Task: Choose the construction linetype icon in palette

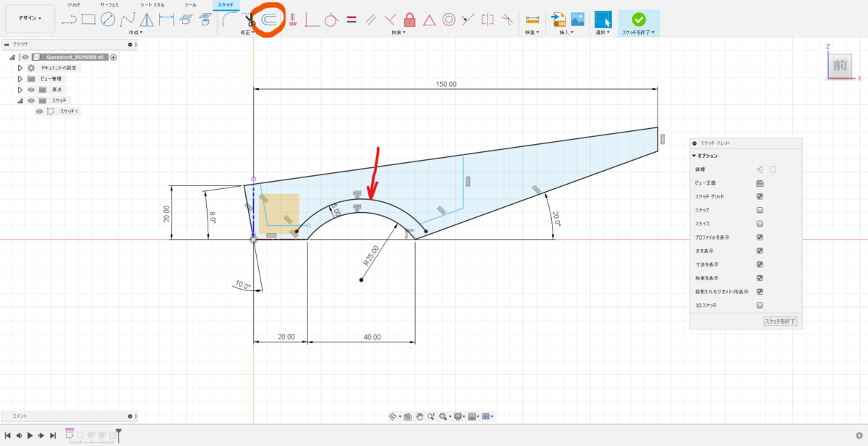Action: click(760, 169)
